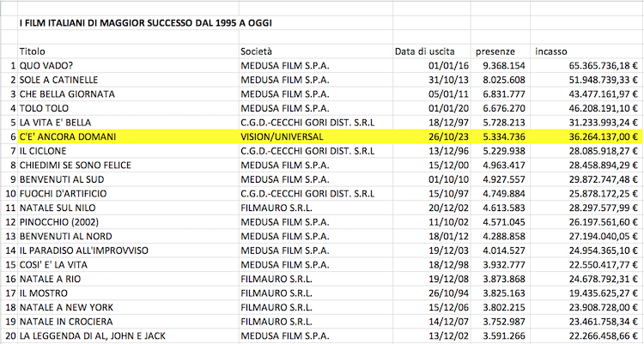
Task: Select the 'NATALE A NEW YORK' cell
Action: pyautogui.click(x=128, y=307)
